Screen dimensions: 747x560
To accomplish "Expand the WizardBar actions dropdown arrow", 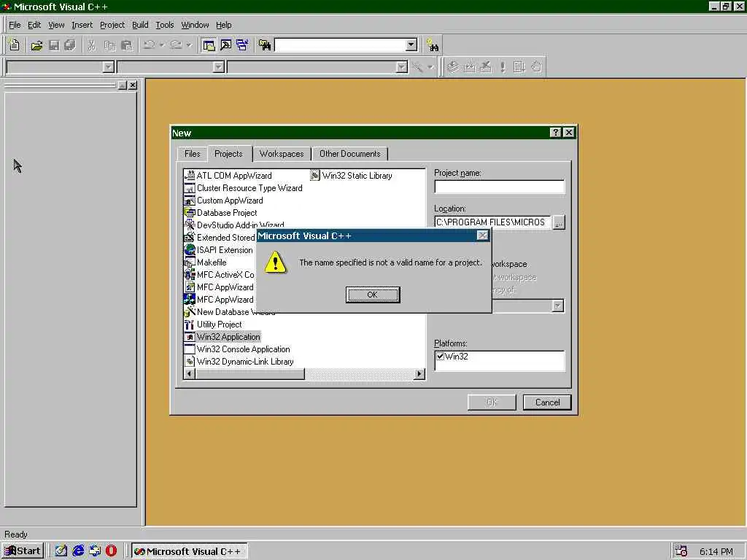I will tap(430, 67).
